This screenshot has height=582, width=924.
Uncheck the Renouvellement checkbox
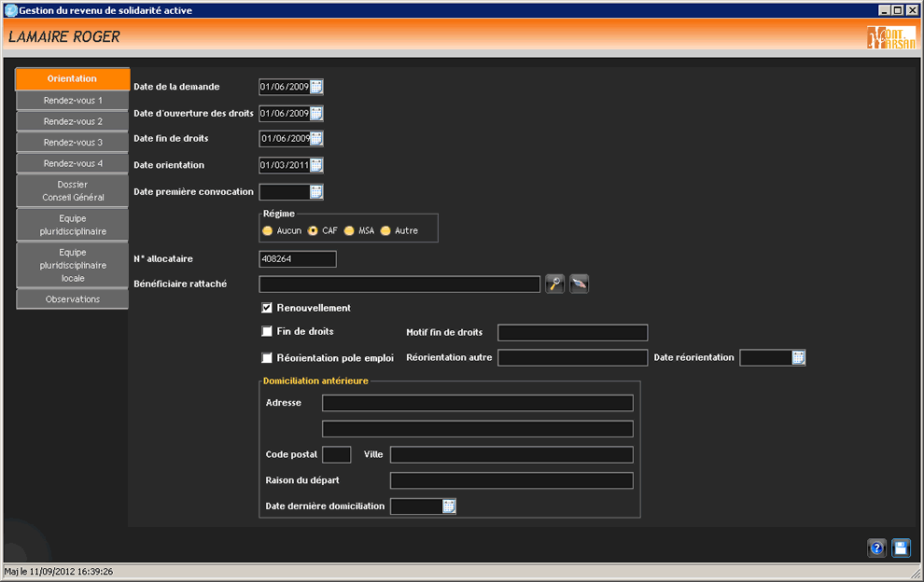pos(267,308)
